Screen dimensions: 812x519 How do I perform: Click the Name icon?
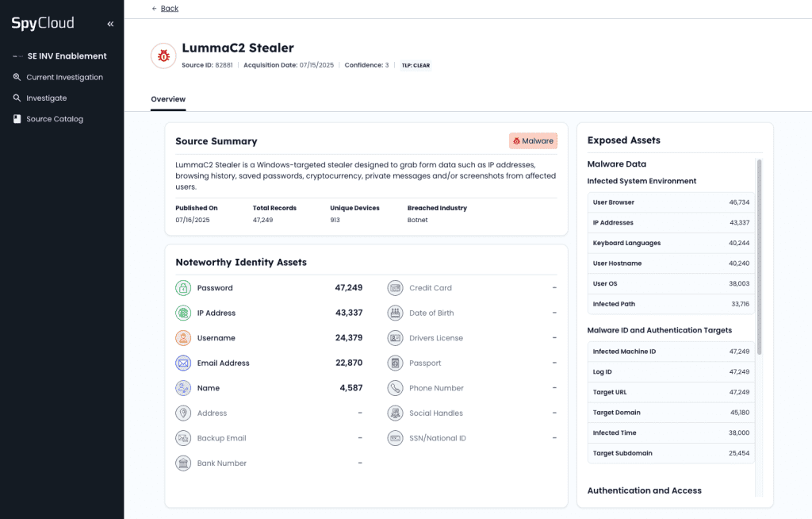183,388
